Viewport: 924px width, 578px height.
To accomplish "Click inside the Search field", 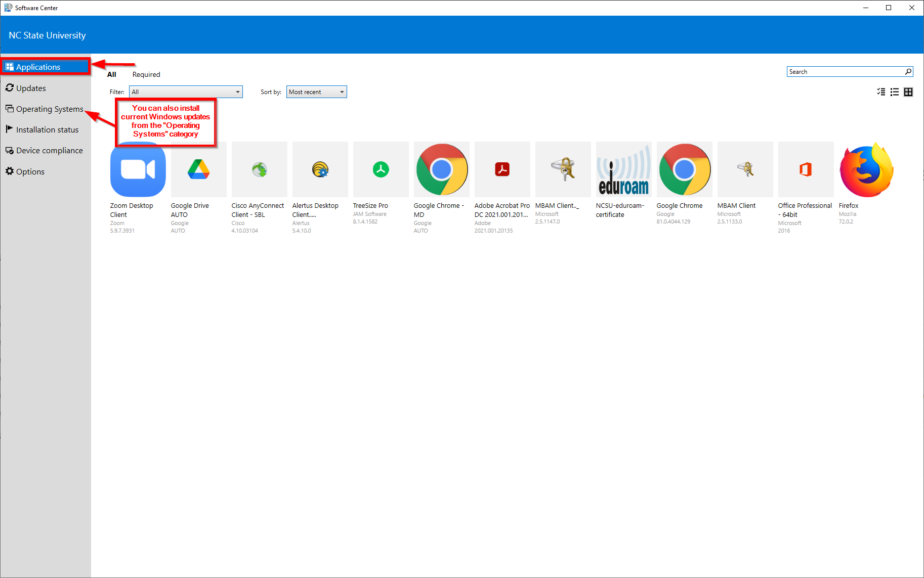I will point(845,72).
